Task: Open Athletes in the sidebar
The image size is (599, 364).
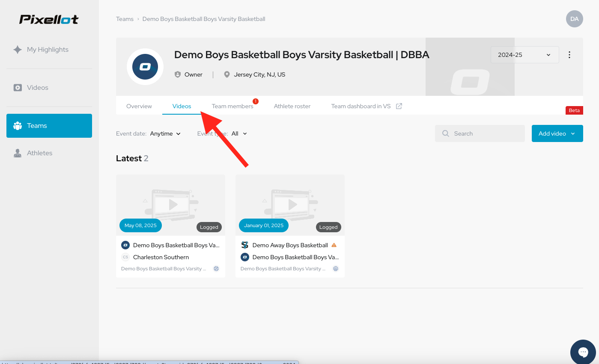Action: (x=49, y=153)
